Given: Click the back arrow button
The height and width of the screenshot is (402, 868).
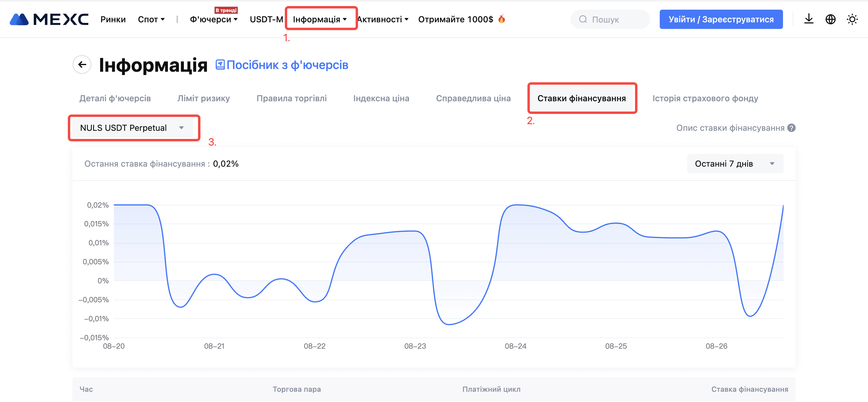Looking at the screenshot, I should pos(82,64).
